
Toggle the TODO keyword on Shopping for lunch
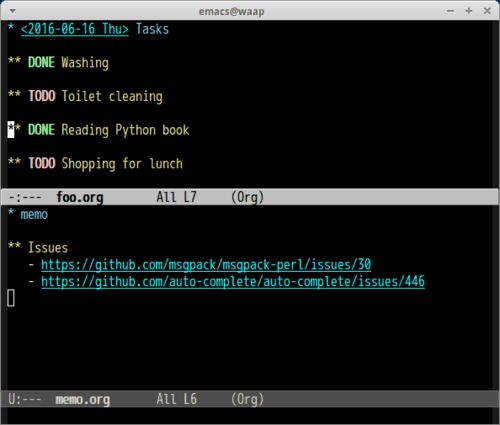coord(42,163)
